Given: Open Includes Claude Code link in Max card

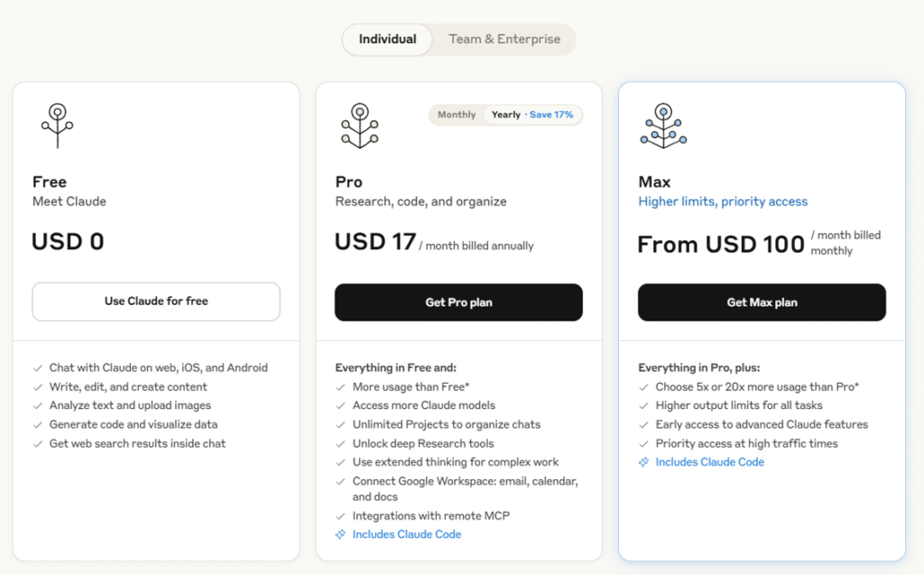Looking at the screenshot, I should [x=709, y=462].
